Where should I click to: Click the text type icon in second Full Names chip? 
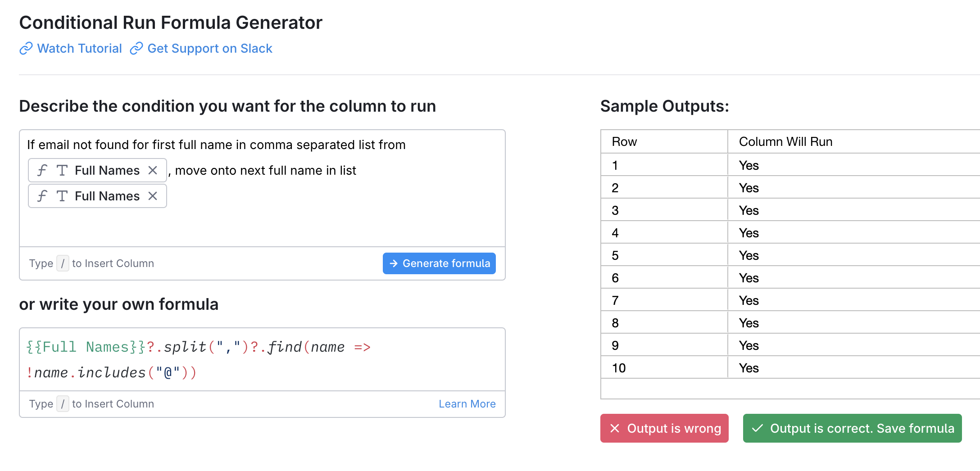click(x=62, y=196)
